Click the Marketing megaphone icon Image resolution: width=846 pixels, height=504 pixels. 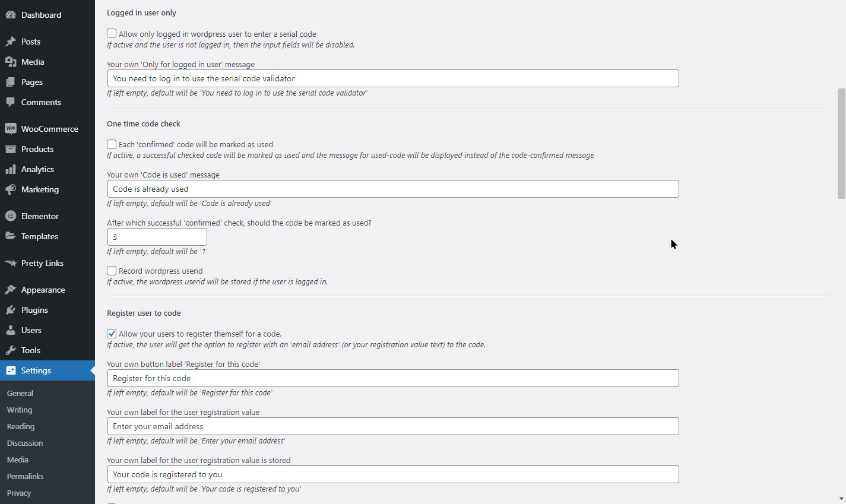pyautogui.click(x=11, y=189)
